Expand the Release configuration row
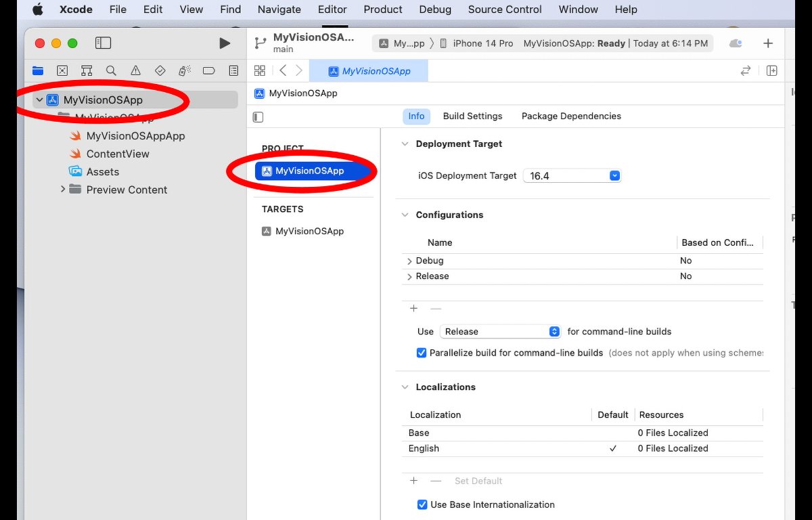The width and height of the screenshot is (812, 520). [409, 276]
